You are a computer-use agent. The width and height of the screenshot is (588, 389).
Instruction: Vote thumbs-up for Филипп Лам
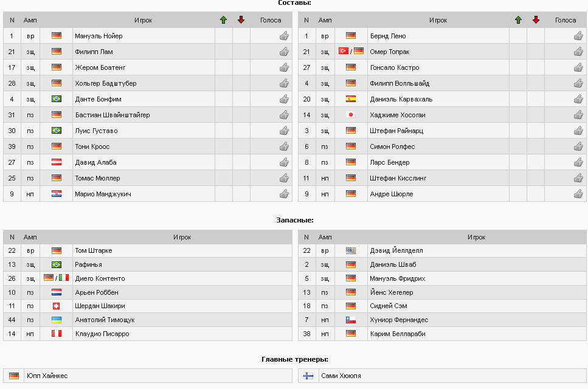(x=284, y=52)
